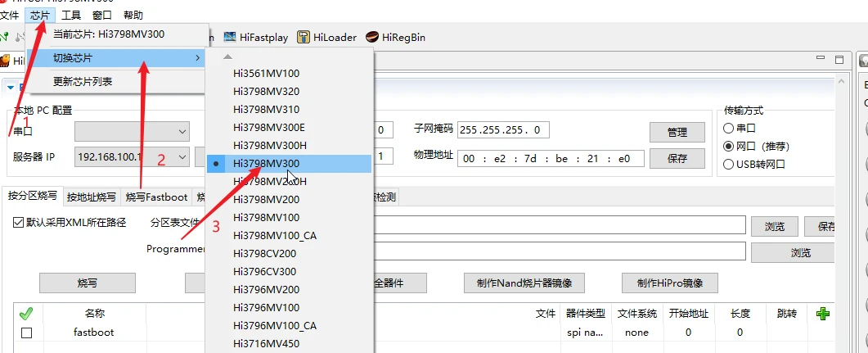Switch to 按分区烧写 tab
Viewport: 868px width, 353px height.
point(33,196)
